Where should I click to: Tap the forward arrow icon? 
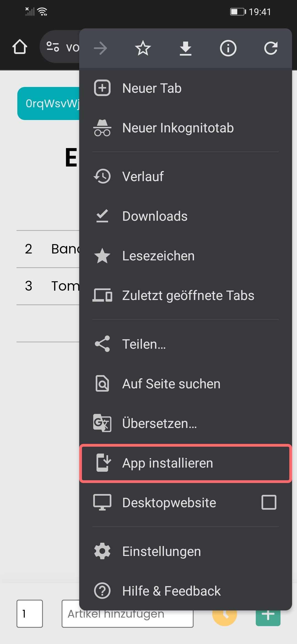100,48
